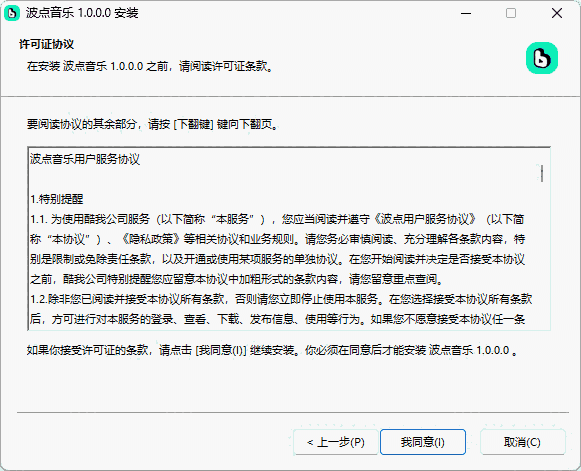This screenshot has height=471, width=581.
Task: Click inside the license agreement text box
Action: coord(289,239)
